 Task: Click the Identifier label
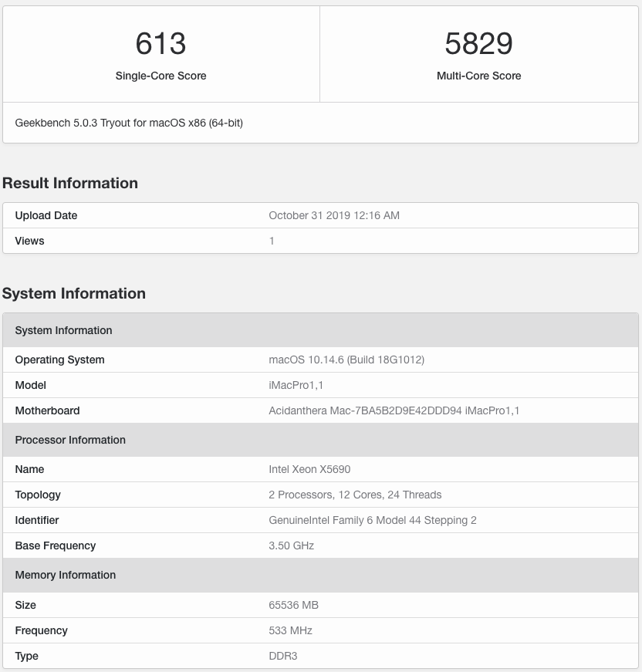(x=37, y=520)
